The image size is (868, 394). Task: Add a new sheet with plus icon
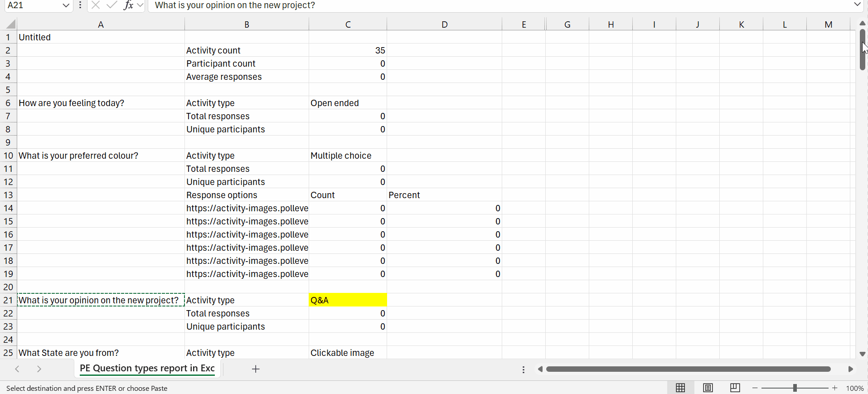[x=256, y=369]
